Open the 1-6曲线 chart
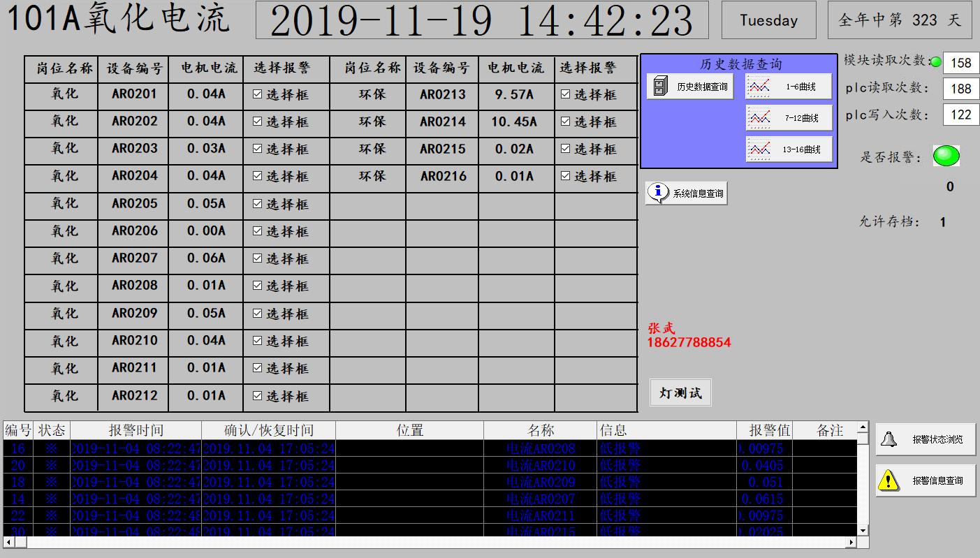This screenshot has width=980, height=558. coord(789,87)
